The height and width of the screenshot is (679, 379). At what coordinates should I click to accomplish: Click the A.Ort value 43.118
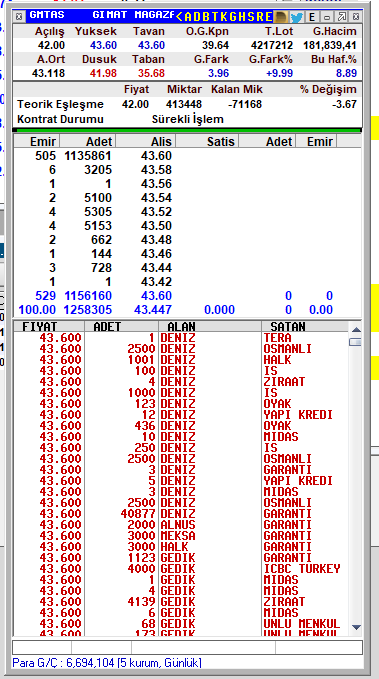(48, 73)
